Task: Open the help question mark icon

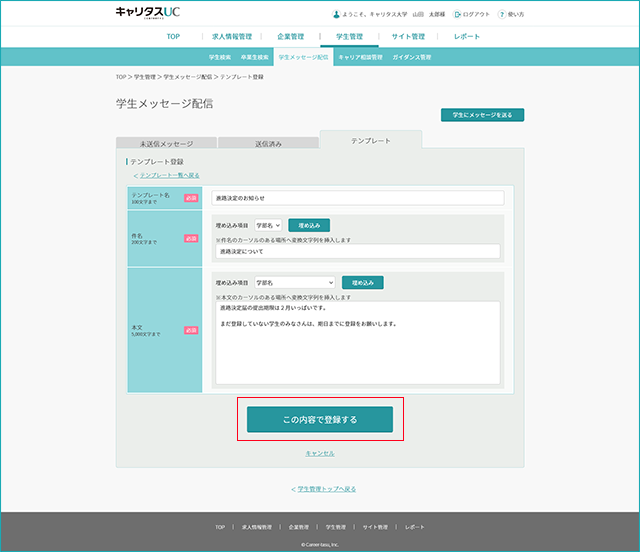Action: pos(502,14)
